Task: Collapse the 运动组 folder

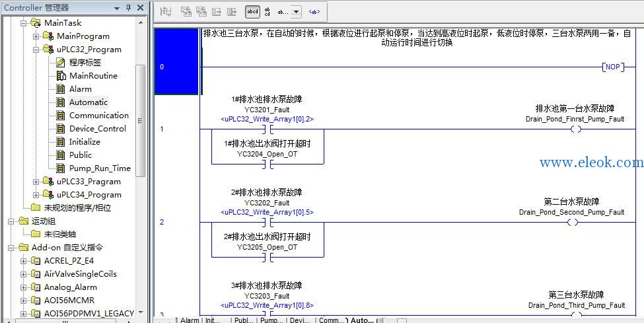Action: pos(11,221)
